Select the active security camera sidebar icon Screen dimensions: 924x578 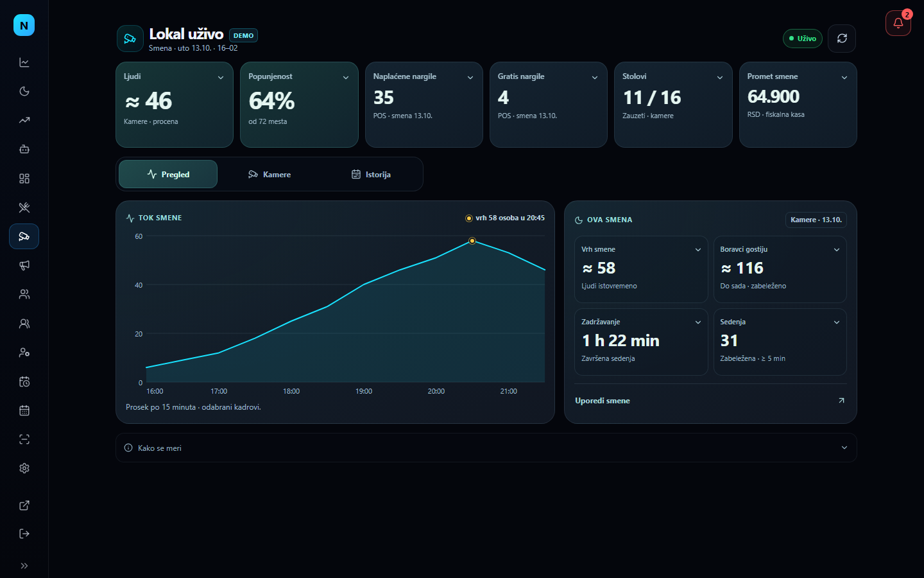click(24, 236)
